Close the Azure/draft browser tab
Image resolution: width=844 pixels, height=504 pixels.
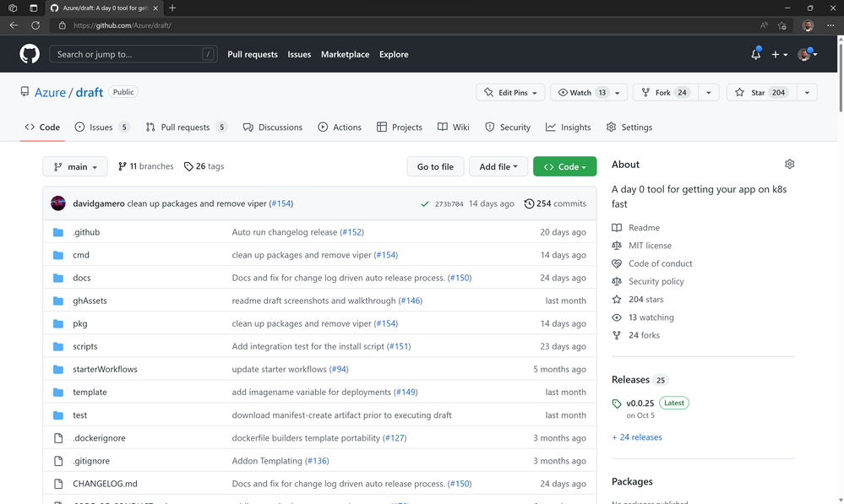click(x=155, y=8)
